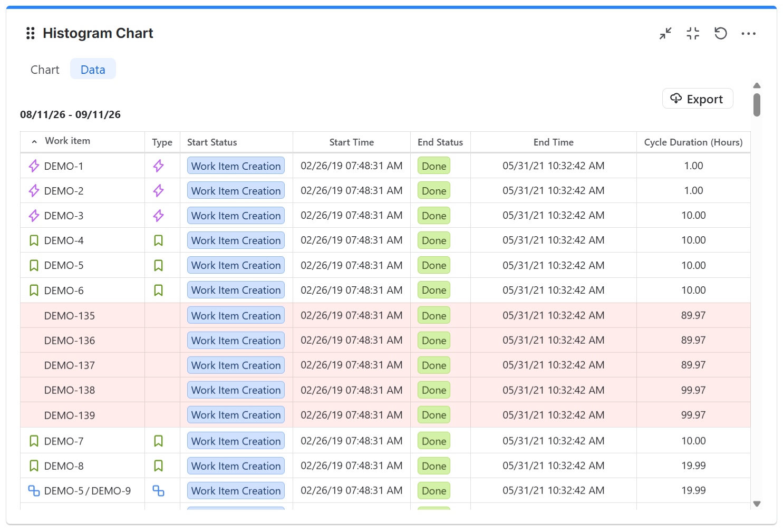Click the story bookmark icon beside DEMO-5
The image size is (783, 532).
pos(34,265)
